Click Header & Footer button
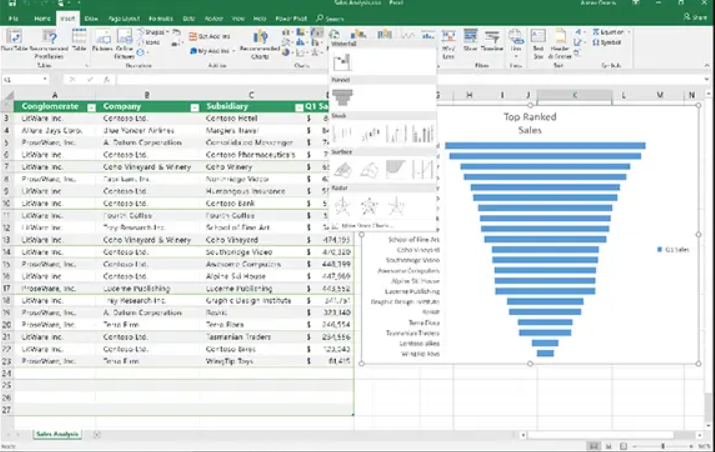Screen dimensions: 715x452 (x=560, y=44)
